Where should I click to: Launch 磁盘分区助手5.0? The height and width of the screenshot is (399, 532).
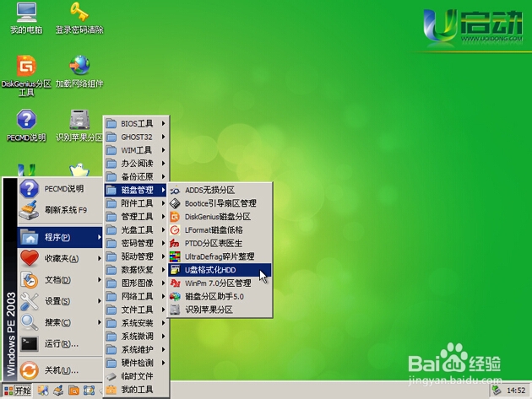[x=220, y=296]
